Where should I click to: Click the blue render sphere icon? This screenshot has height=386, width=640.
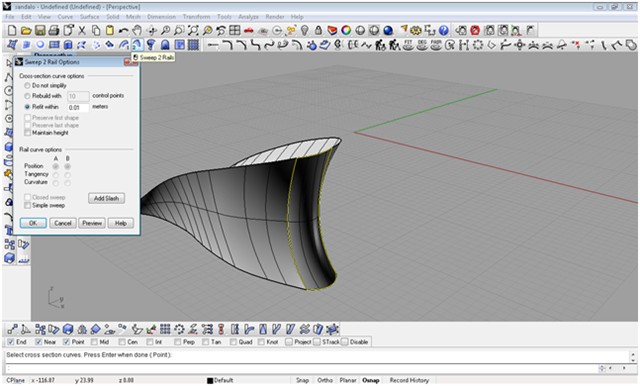(x=388, y=30)
